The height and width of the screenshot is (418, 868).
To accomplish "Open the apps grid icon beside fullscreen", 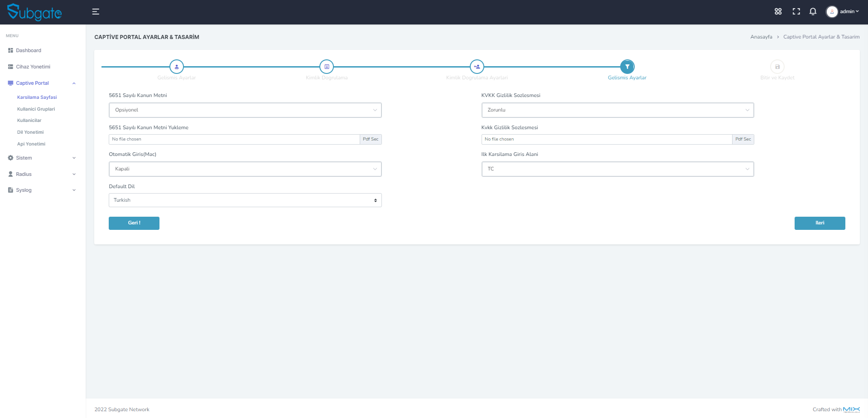I will 778,11.
